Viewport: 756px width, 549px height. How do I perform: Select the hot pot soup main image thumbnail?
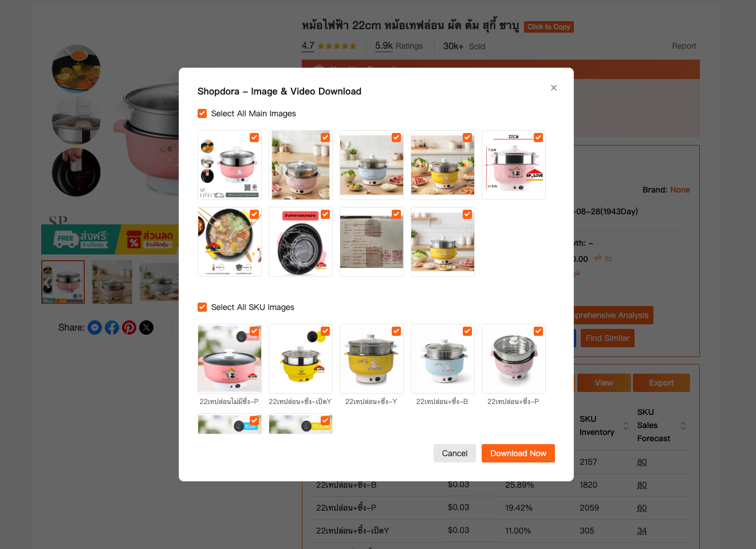230,242
